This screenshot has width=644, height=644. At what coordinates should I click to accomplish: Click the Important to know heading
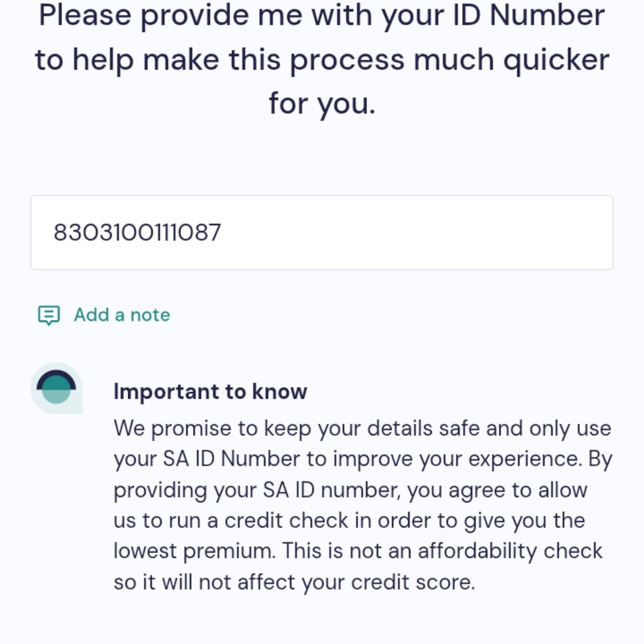(210, 391)
